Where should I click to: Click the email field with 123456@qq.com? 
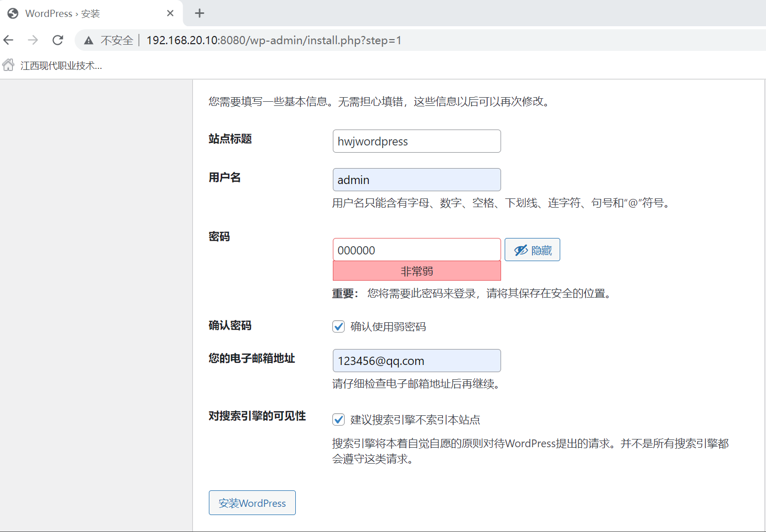tap(417, 361)
